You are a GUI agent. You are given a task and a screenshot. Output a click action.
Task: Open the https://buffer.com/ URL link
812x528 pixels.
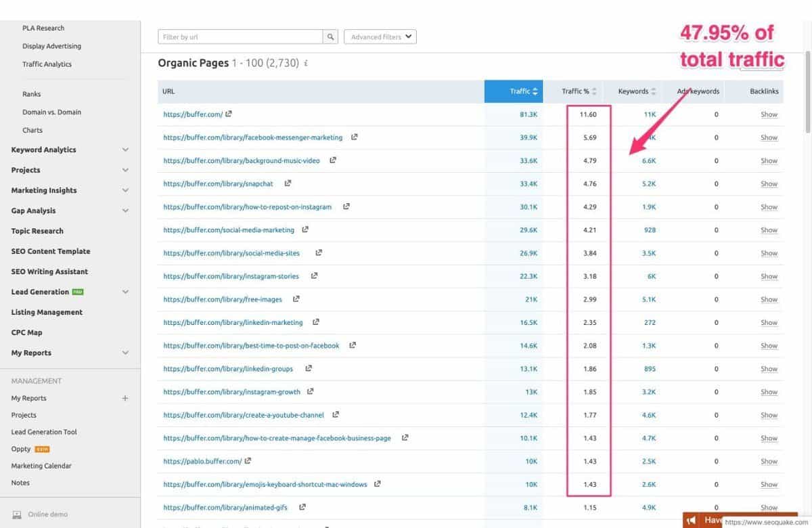click(x=193, y=114)
